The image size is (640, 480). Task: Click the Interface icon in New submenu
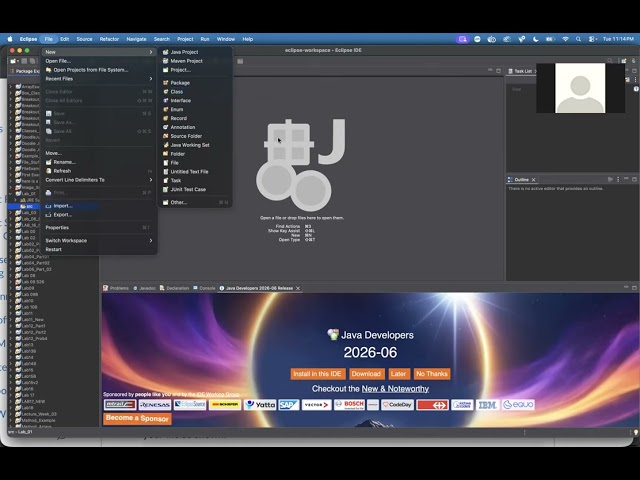tap(166, 100)
